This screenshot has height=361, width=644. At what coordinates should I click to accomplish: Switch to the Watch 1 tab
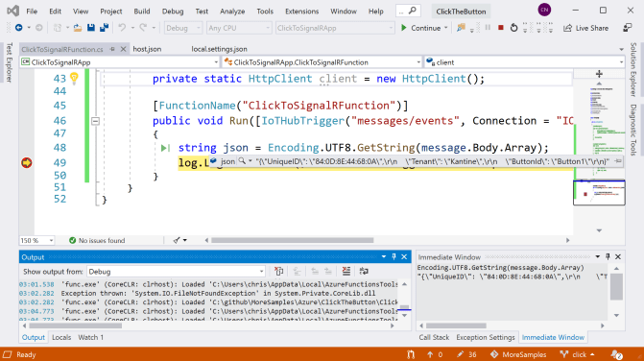point(91,337)
